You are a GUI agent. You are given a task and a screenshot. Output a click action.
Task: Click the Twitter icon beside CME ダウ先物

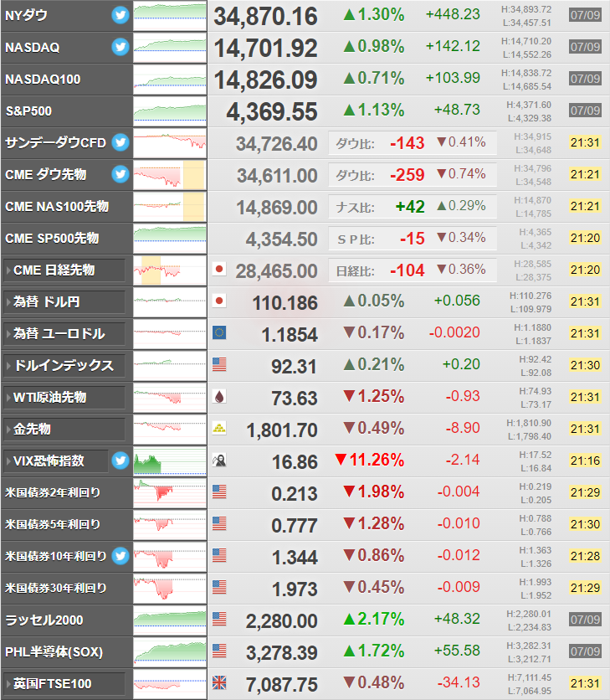coord(120,174)
